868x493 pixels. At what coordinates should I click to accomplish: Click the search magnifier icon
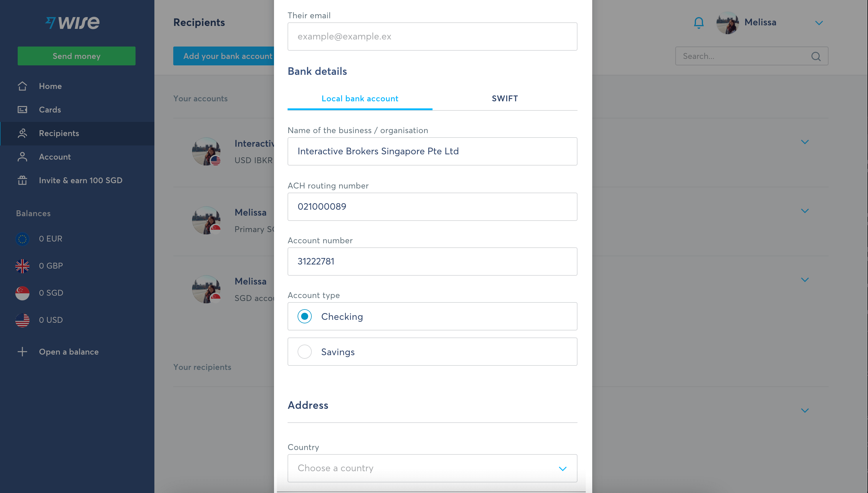tap(816, 56)
